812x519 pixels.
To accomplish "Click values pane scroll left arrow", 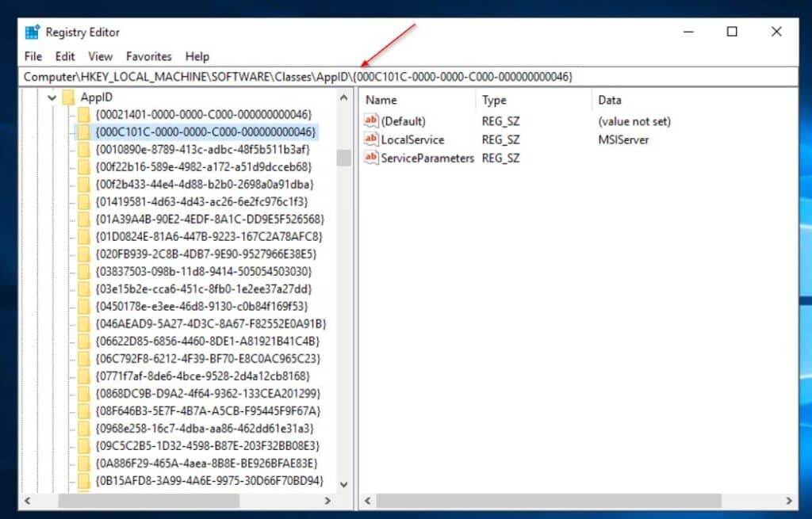I will 367,501.
